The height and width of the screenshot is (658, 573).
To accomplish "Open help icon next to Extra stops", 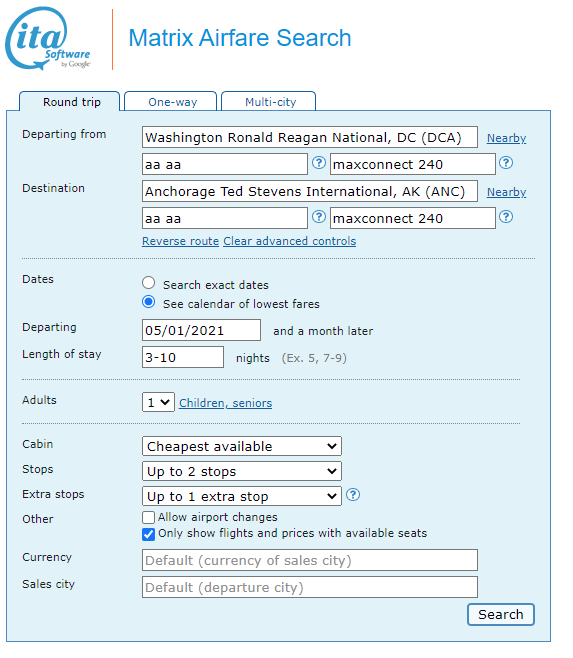I will (353, 495).
